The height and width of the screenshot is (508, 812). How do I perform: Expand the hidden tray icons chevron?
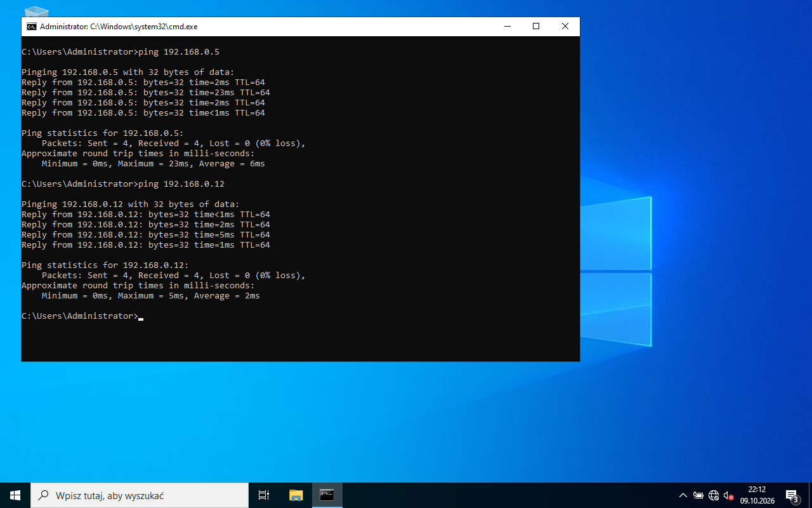point(683,495)
